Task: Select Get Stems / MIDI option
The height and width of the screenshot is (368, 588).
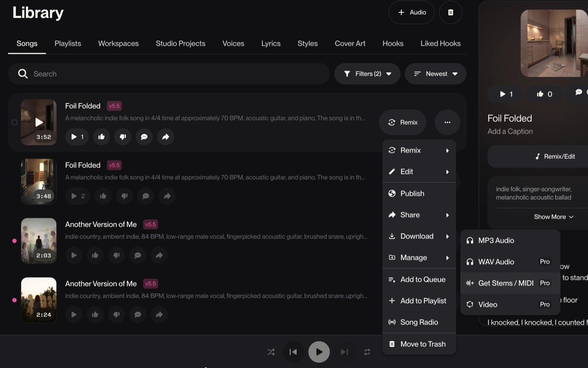Action: [x=510, y=283]
